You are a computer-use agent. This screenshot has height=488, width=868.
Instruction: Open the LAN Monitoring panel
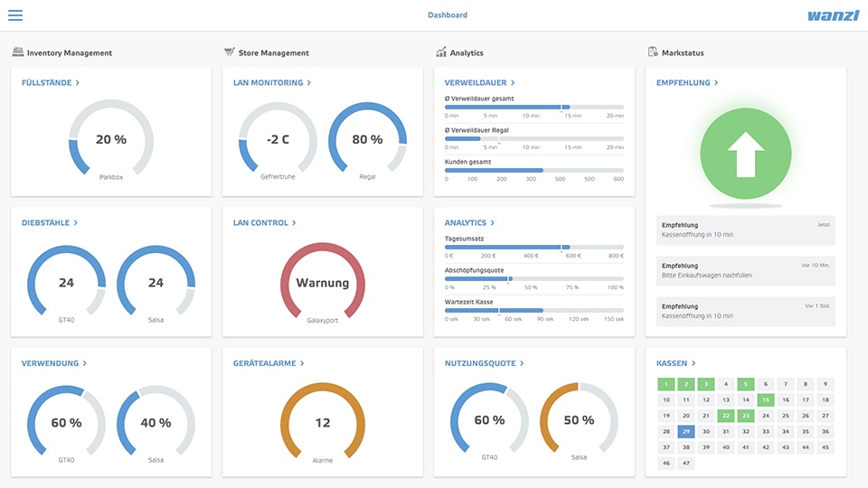pyautogui.click(x=272, y=82)
